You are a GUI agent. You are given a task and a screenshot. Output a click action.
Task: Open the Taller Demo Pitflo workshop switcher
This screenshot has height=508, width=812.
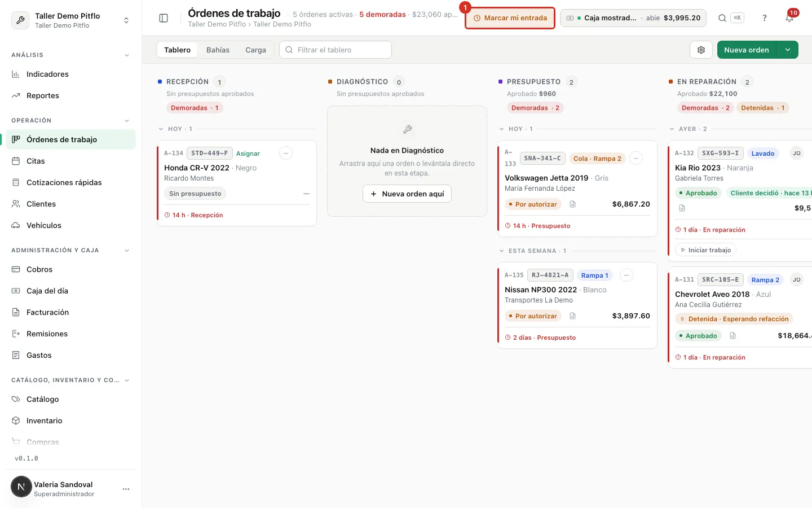[x=70, y=20]
